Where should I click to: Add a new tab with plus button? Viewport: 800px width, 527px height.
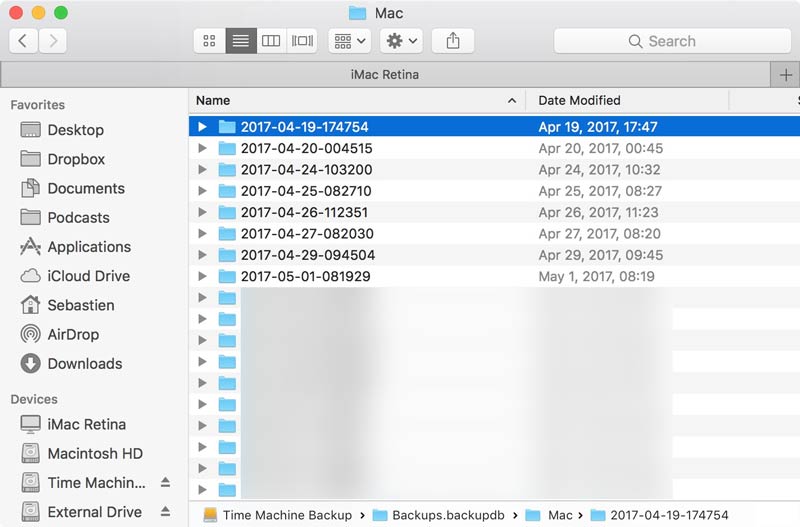click(x=785, y=75)
